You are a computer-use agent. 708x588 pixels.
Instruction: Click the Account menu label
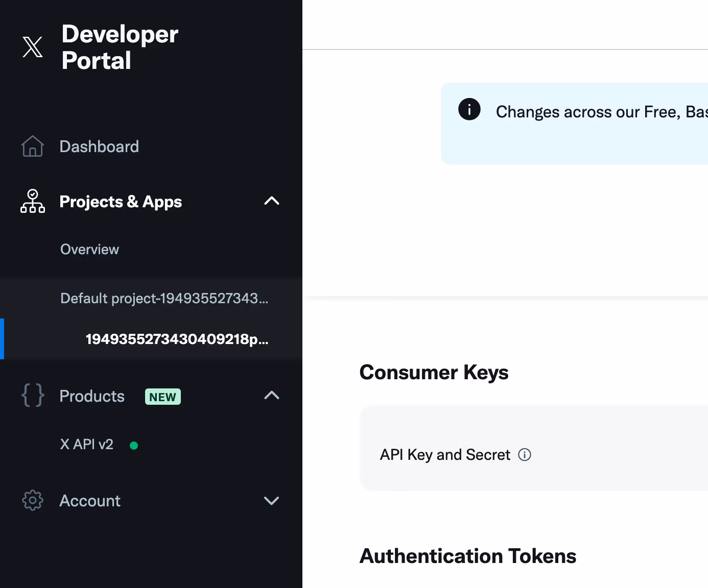pos(90,501)
